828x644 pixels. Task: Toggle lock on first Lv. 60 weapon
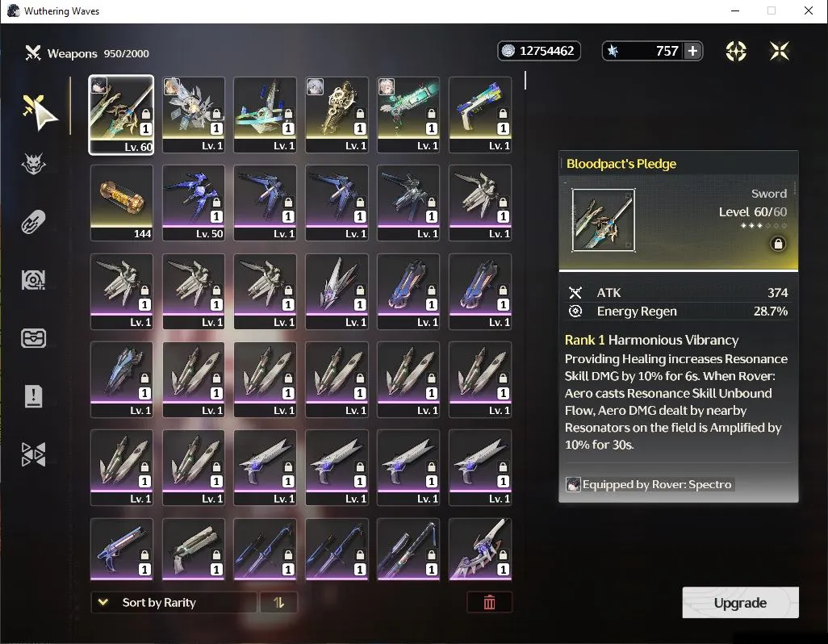pyautogui.click(x=146, y=114)
